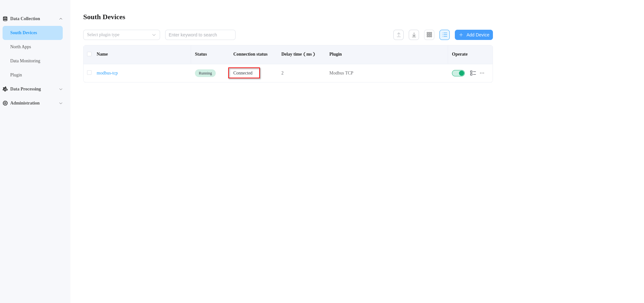Open the modbus-tcp device link
Screen dimensions: 644x303
tap(107, 73)
